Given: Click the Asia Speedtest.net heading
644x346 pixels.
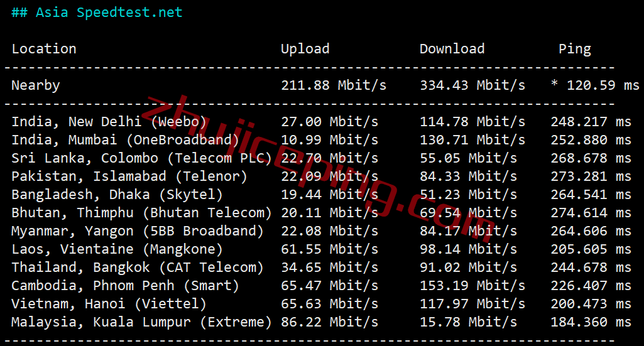Looking at the screenshot, I should pyautogui.click(x=97, y=13).
